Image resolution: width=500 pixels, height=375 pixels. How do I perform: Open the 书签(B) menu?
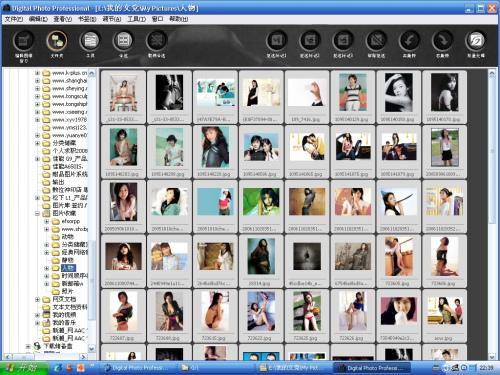click(87, 19)
